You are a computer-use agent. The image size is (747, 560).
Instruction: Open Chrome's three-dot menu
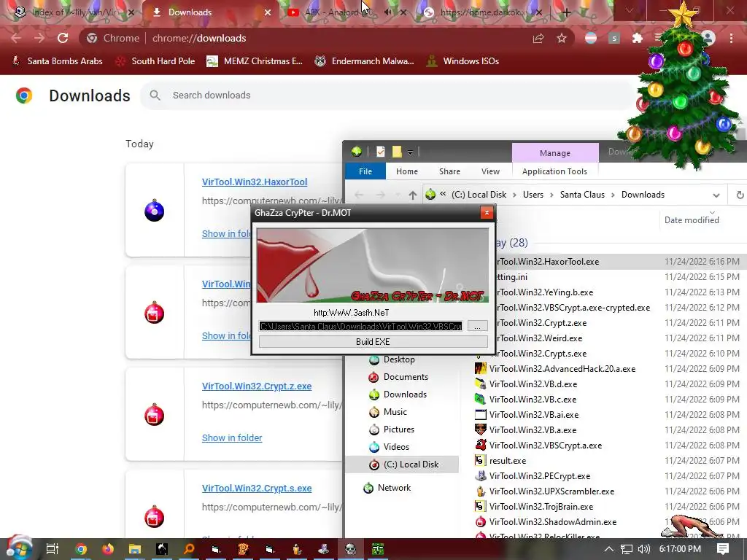pos(731,38)
